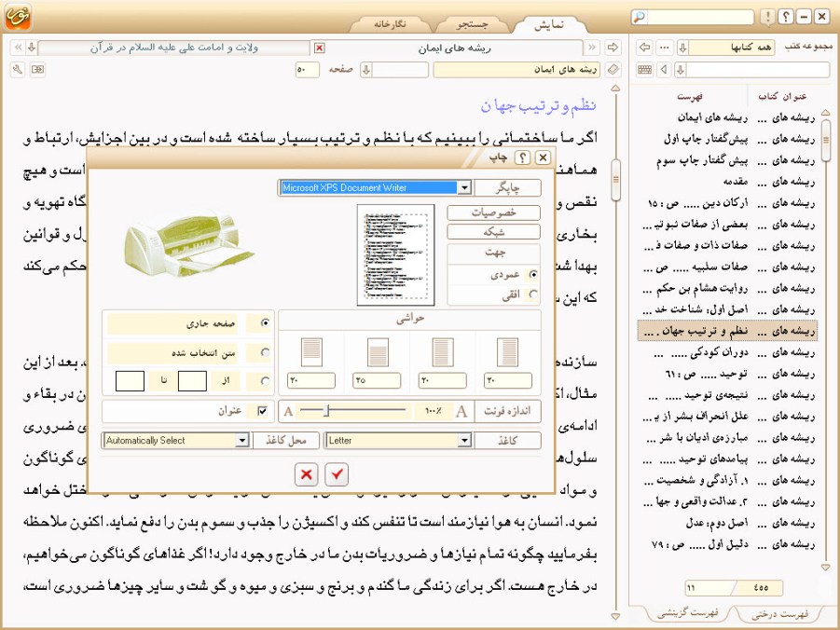Viewport: 840px width, 630px height.
Task: Open the ولايت و امامت علی book tab
Action: (174, 48)
